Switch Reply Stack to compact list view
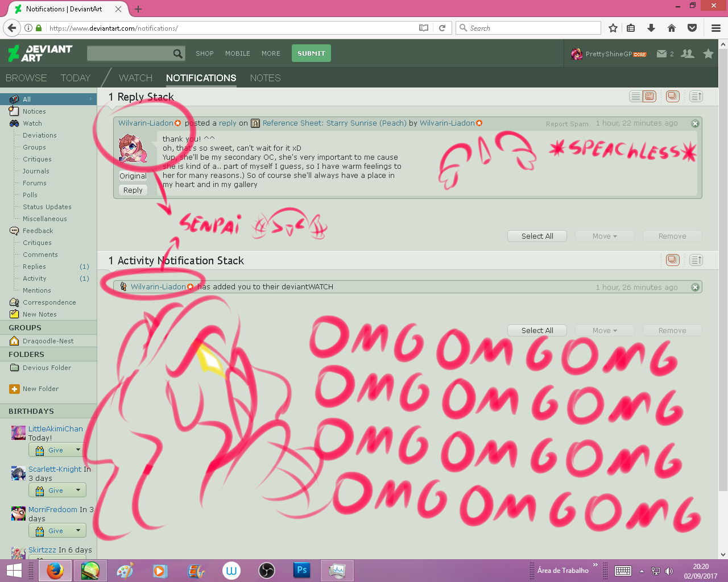 click(x=636, y=97)
